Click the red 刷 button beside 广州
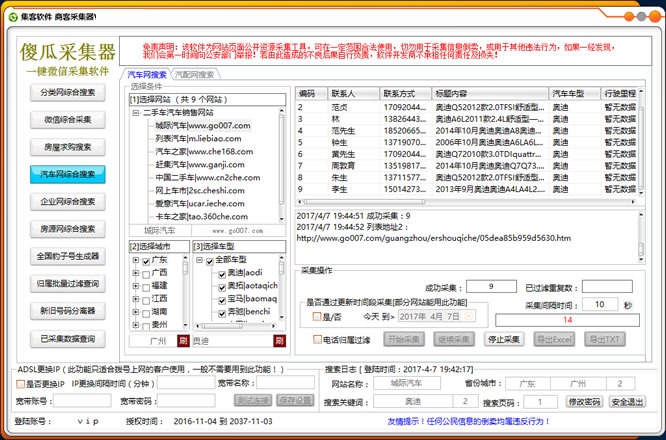Viewport: 666px width, 440px height. click(x=183, y=340)
